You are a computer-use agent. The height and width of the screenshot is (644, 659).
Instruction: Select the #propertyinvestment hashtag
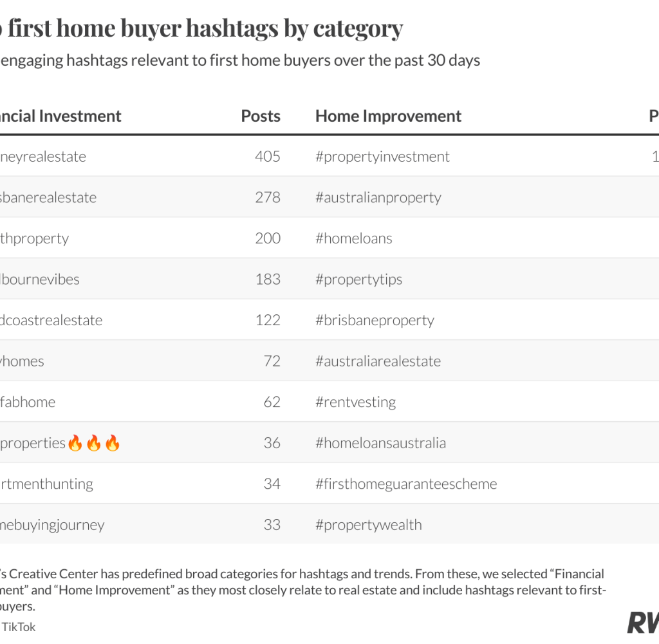click(382, 157)
